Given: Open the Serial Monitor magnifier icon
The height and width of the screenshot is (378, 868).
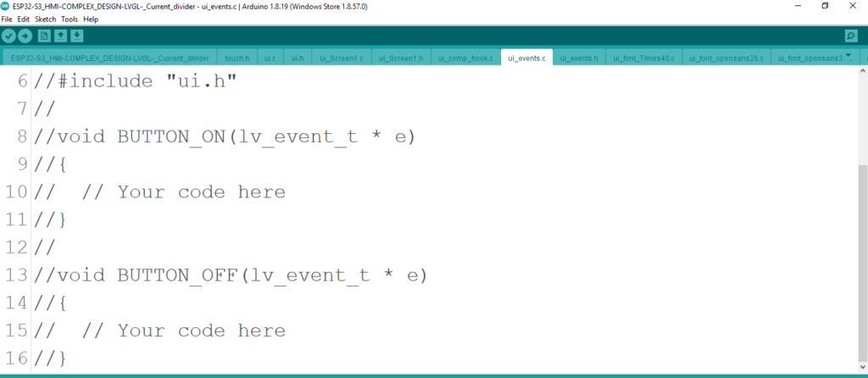Looking at the screenshot, I should [851, 36].
